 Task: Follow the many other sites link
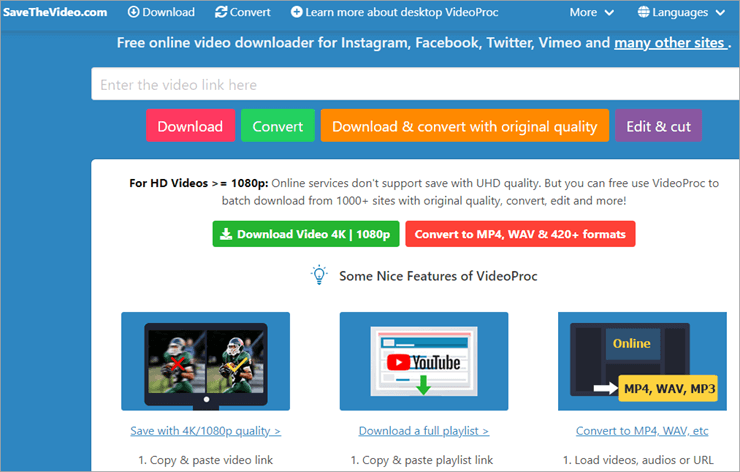coord(671,43)
